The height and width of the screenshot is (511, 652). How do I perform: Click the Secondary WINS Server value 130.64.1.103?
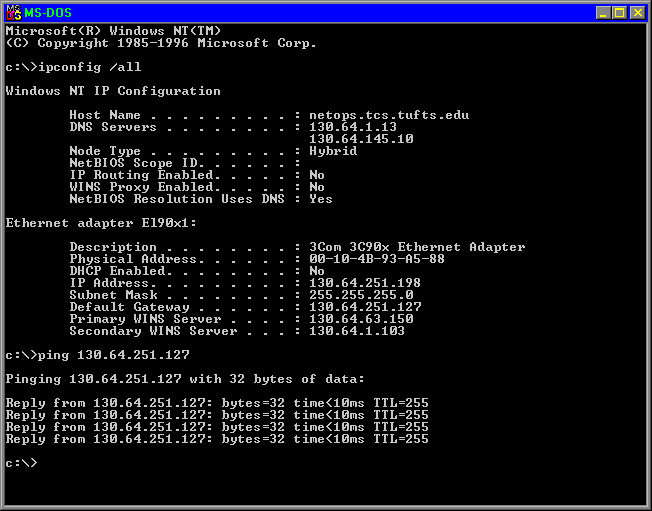[357, 331]
